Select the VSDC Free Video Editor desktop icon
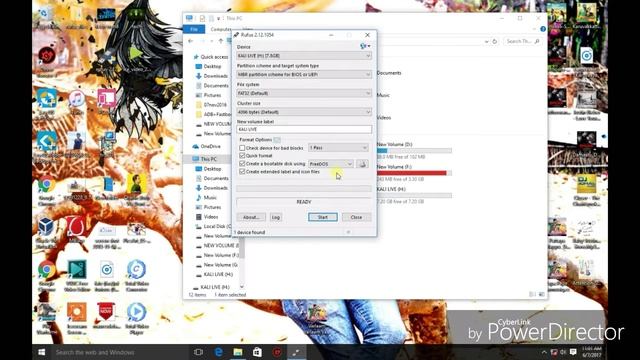The width and height of the screenshot is (640, 360). click(77, 276)
